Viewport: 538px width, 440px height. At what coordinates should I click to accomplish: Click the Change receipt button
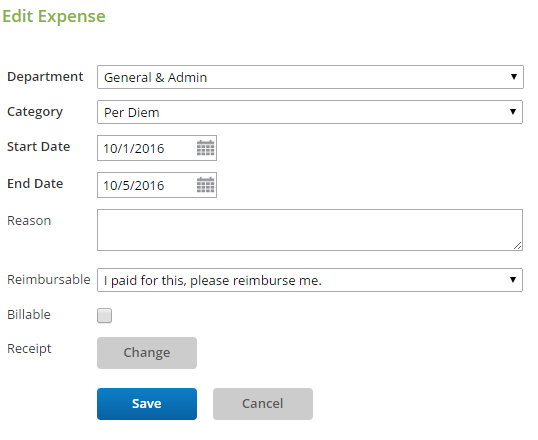coord(147,353)
